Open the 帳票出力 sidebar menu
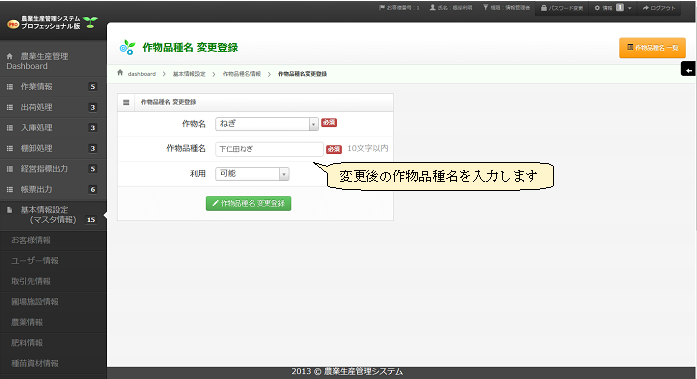This screenshot has height=379, width=697. [53, 189]
